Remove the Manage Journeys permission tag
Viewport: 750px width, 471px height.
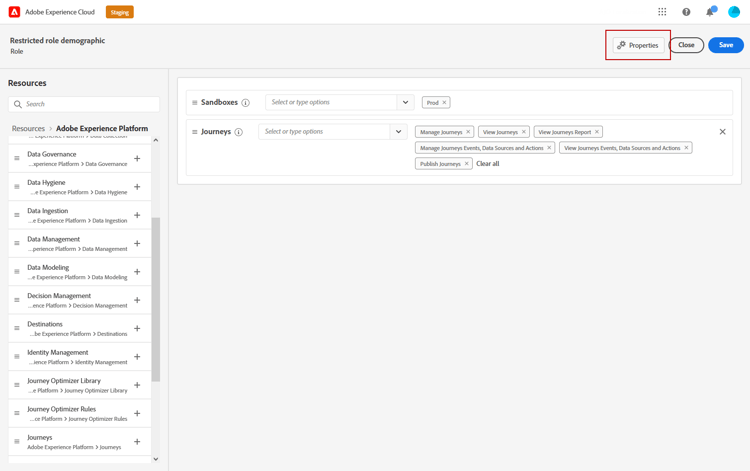[x=468, y=132]
